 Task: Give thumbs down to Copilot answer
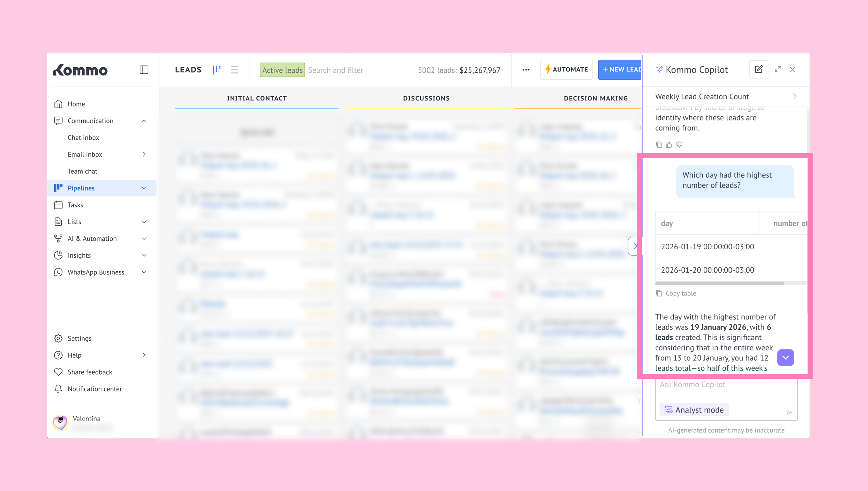(x=679, y=145)
